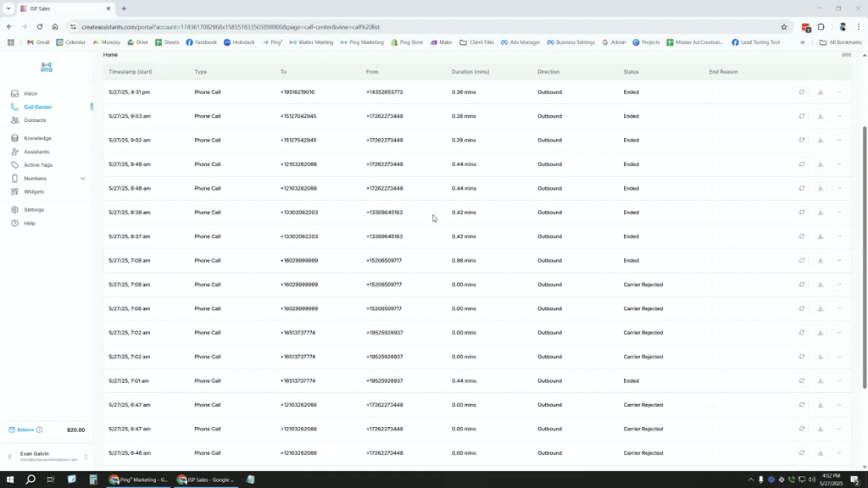Open Task View on the Windows taskbar

pos(48,479)
